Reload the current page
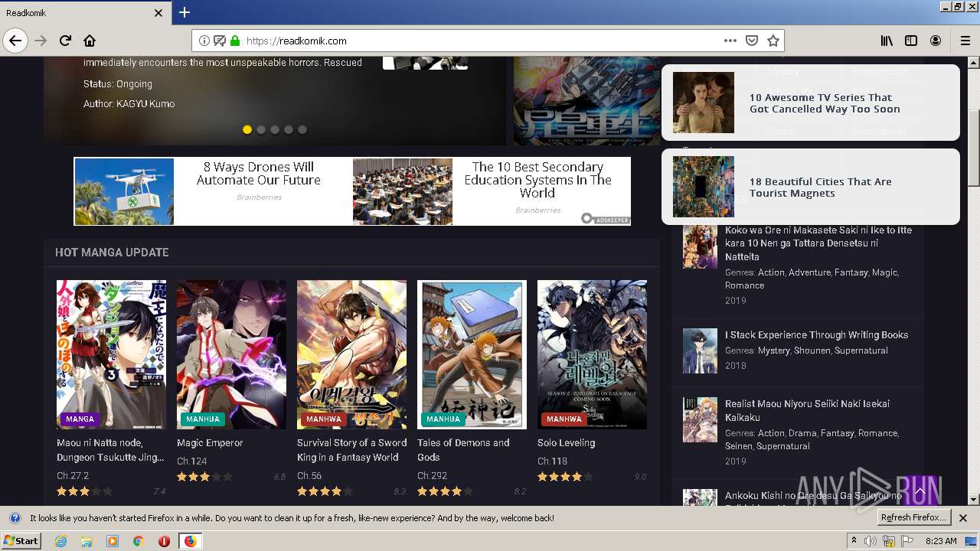Screen dimensions: 980x551 (65, 41)
